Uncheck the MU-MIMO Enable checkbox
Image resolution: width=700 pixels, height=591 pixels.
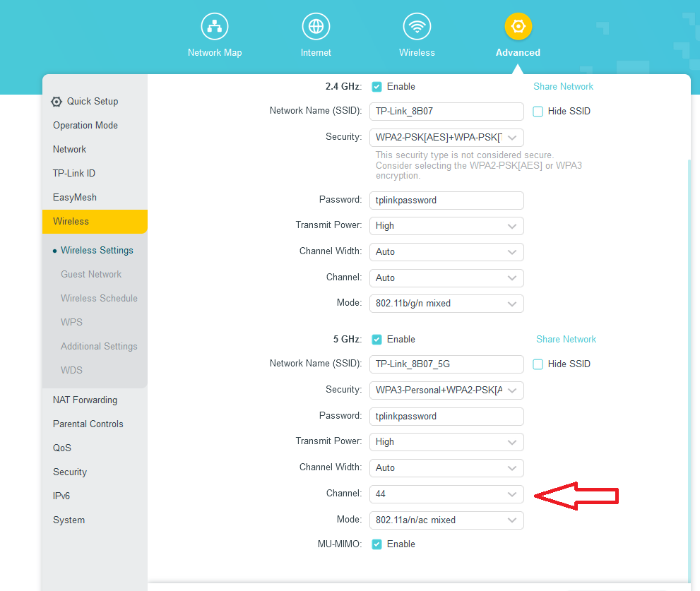click(x=377, y=544)
